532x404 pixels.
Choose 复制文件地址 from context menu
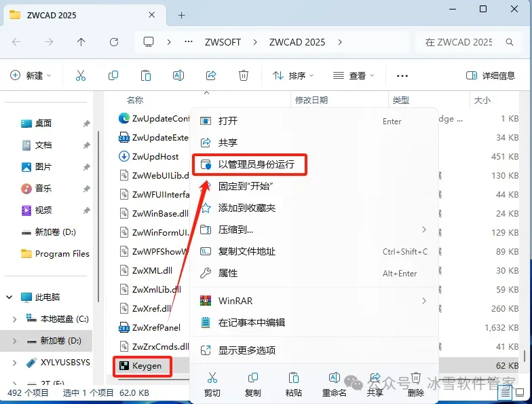click(x=313, y=251)
